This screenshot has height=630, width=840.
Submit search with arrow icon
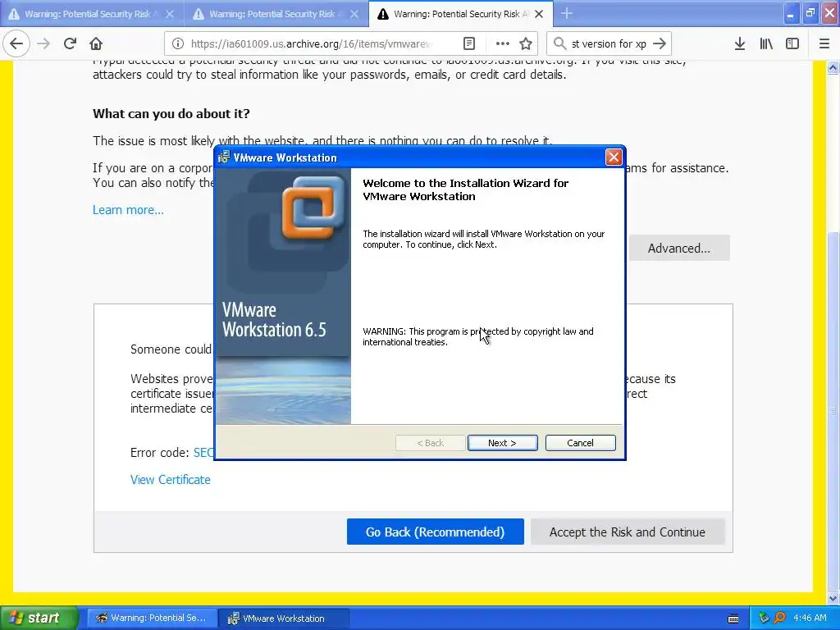pyautogui.click(x=660, y=43)
